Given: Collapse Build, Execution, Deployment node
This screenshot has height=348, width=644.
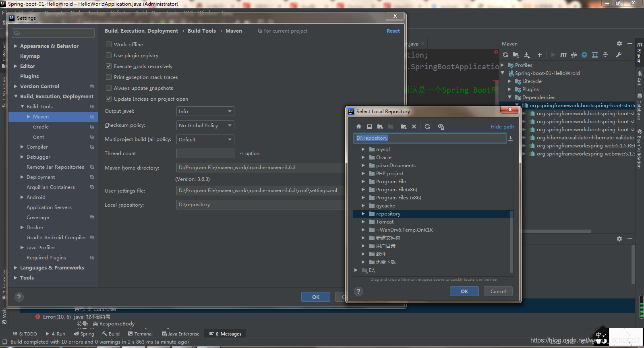Looking at the screenshot, I should [16, 96].
